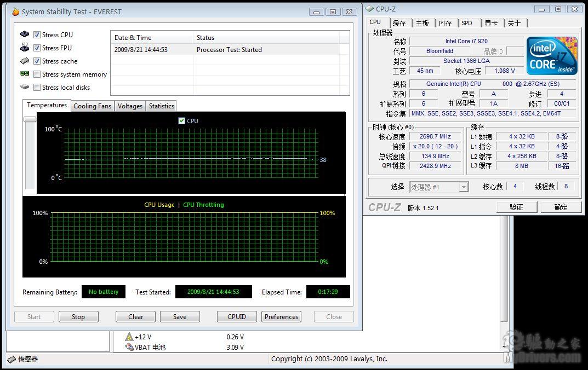Select the Stress CPU processor icon
The height and width of the screenshot is (370, 588).
pyautogui.click(x=24, y=34)
